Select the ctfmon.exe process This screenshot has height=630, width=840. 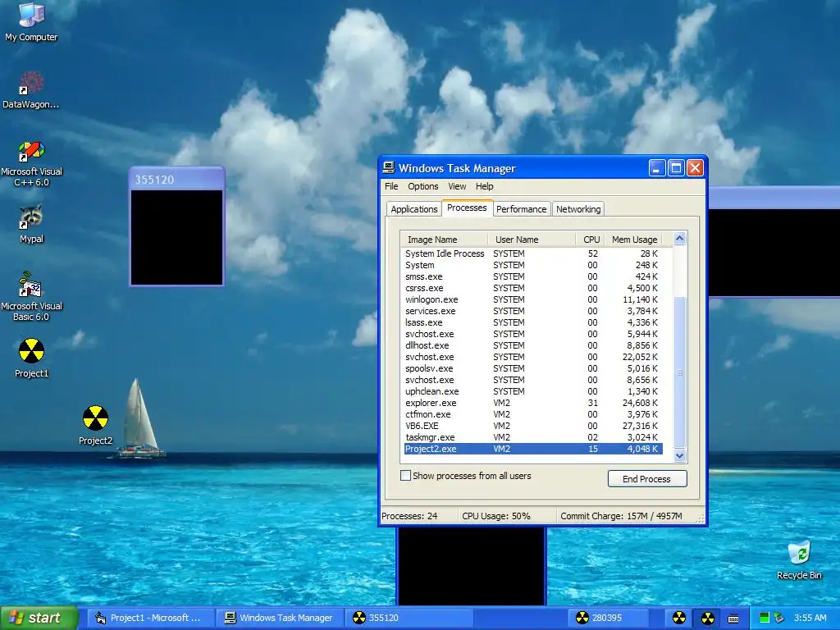pos(532,414)
